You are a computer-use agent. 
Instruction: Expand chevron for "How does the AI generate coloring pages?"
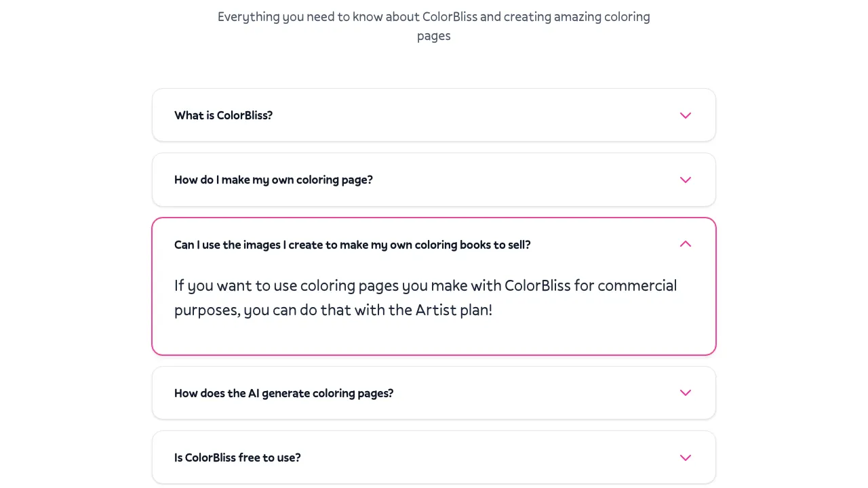[x=686, y=393]
